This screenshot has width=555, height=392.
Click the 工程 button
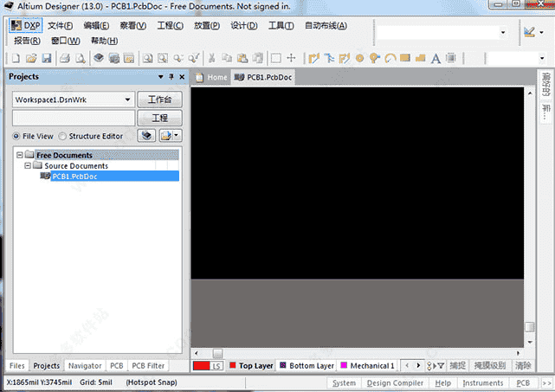(159, 118)
